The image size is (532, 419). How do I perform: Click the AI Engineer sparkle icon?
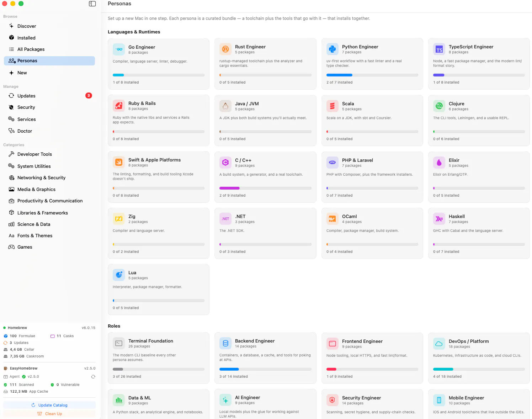click(x=225, y=400)
